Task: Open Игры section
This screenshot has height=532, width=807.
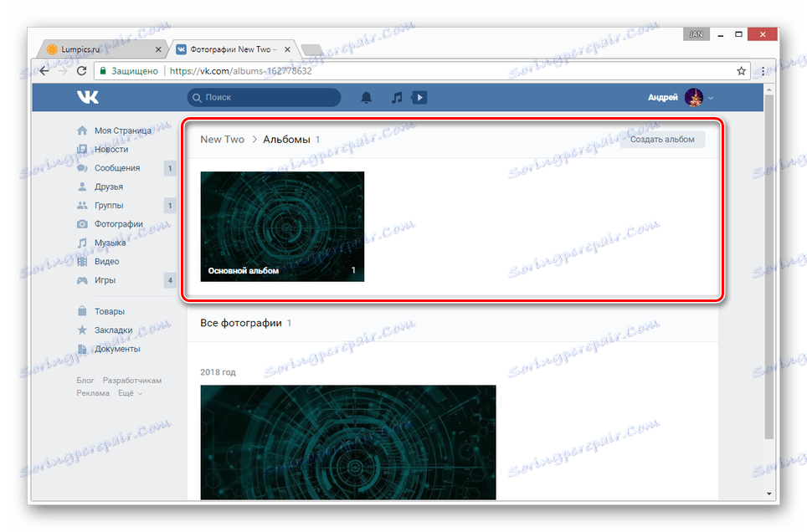Action: 105,280
